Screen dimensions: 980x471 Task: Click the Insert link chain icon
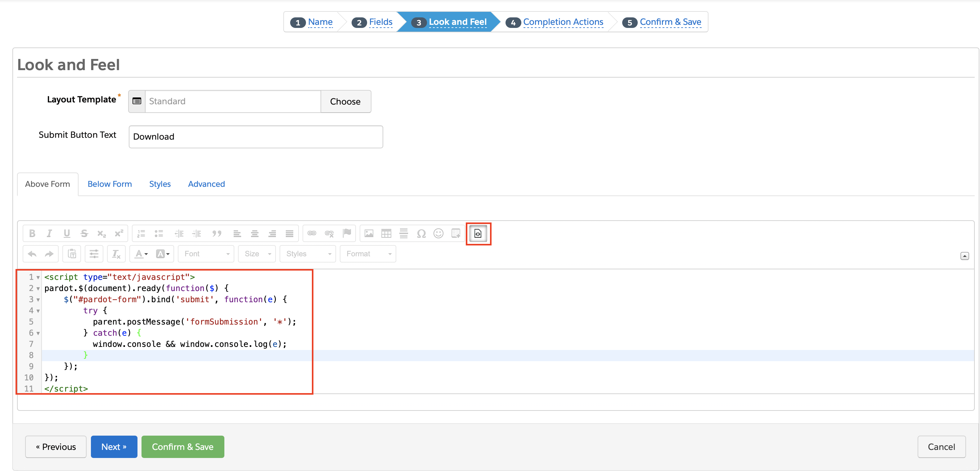[312, 233]
